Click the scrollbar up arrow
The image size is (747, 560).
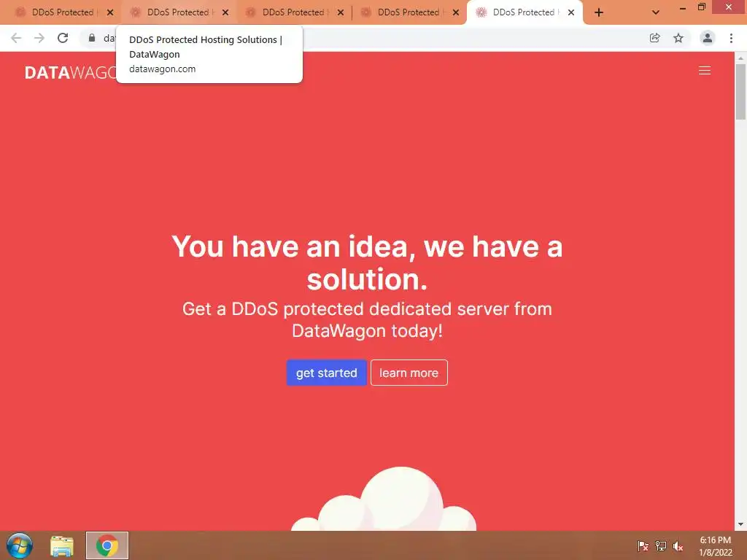coord(740,58)
